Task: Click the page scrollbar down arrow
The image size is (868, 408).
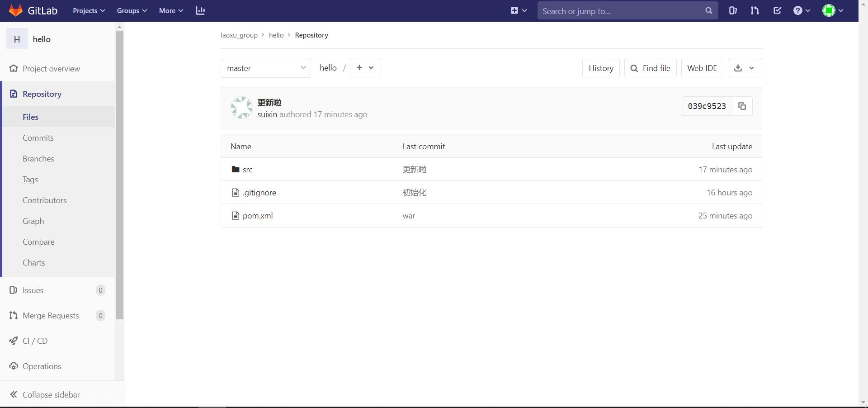Action: coord(863,402)
